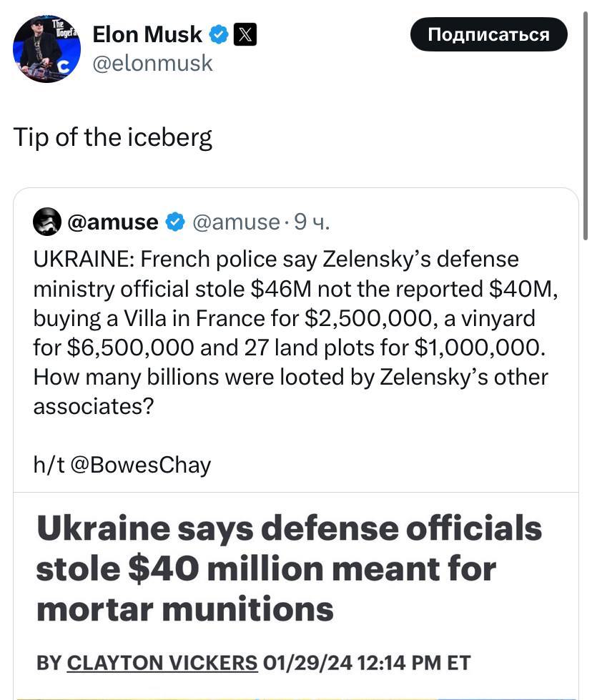The height and width of the screenshot is (700, 592).
Task: Click the X affiliation badge icon
Action: point(245,34)
